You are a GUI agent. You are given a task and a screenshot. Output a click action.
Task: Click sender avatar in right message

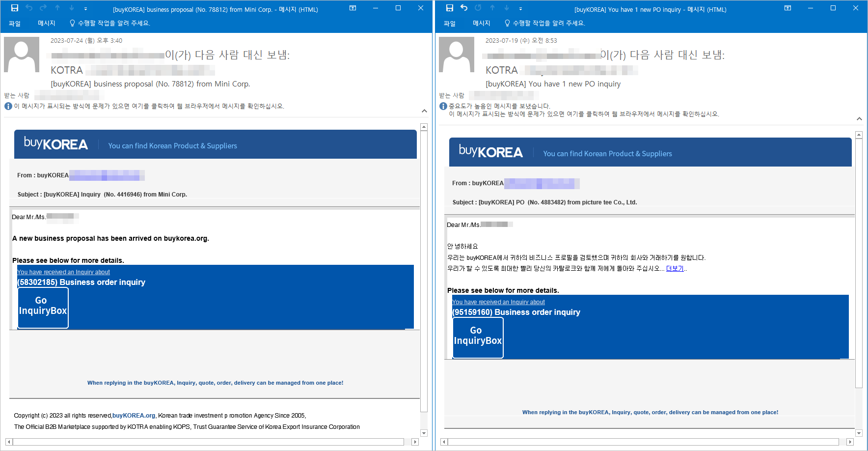[x=457, y=55]
